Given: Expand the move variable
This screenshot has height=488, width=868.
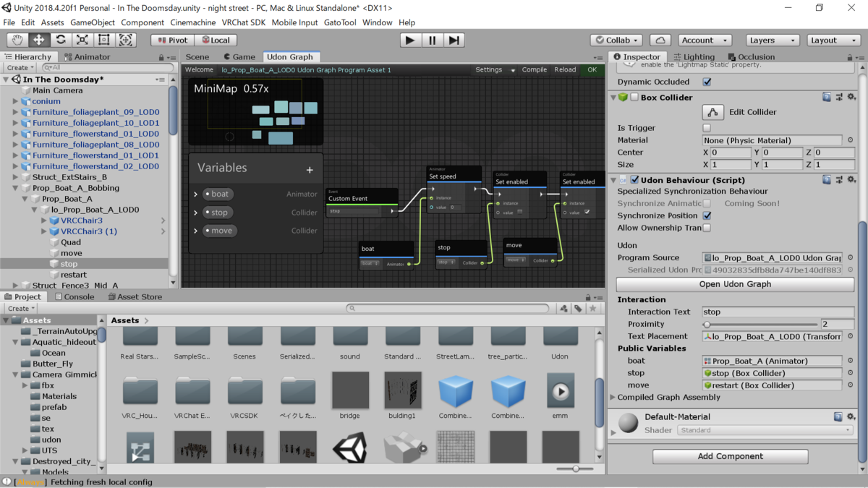Looking at the screenshot, I should point(195,231).
